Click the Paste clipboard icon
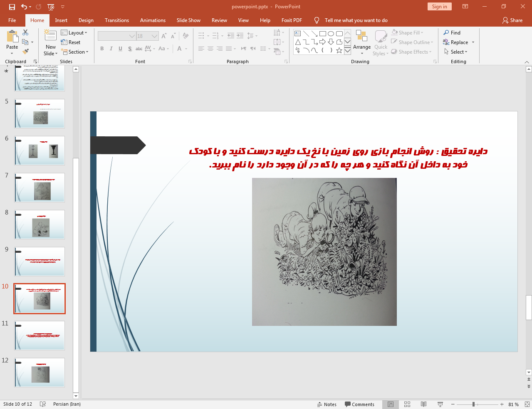 [x=12, y=37]
